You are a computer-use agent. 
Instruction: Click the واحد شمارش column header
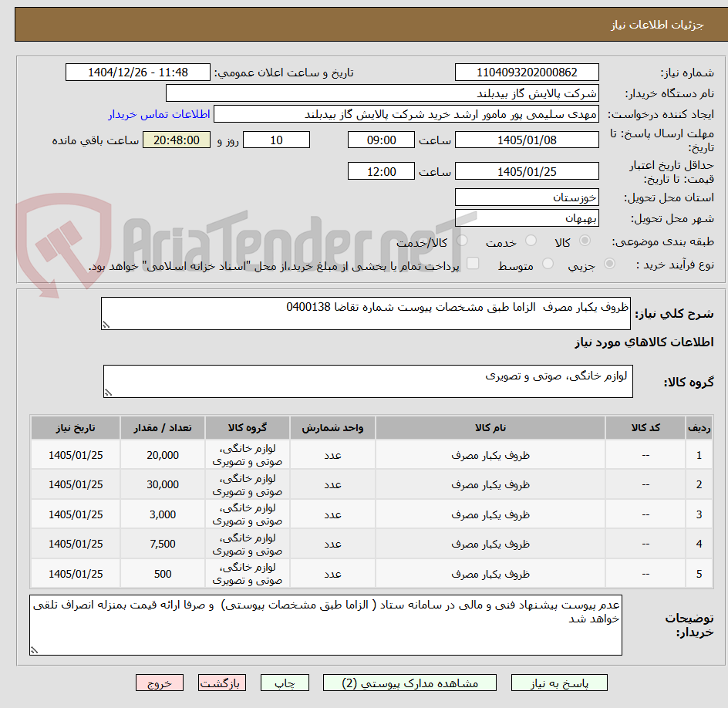[x=332, y=427]
